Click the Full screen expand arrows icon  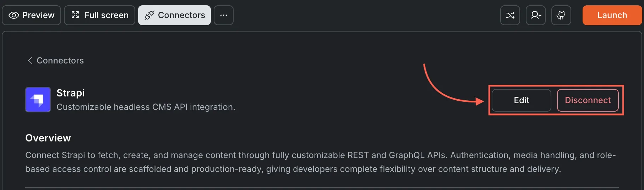pos(75,15)
